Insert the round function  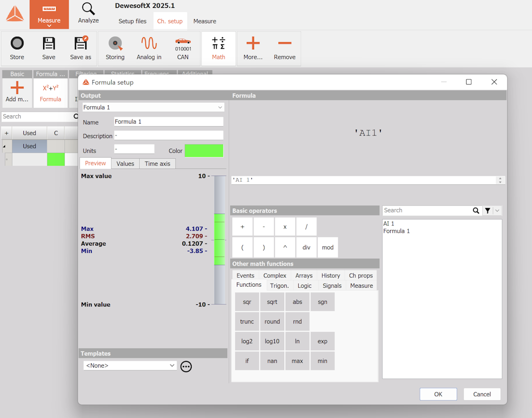272,321
